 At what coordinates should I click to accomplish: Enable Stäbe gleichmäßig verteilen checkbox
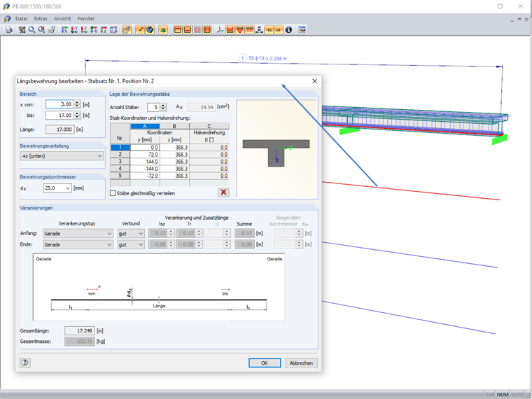point(113,193)
